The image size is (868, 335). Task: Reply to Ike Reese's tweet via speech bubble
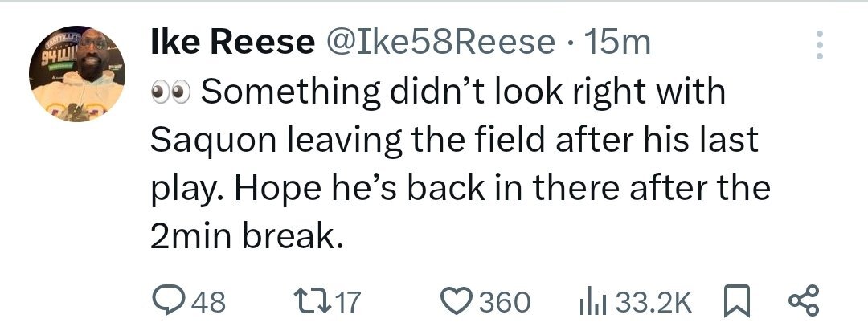coord(169,301)
